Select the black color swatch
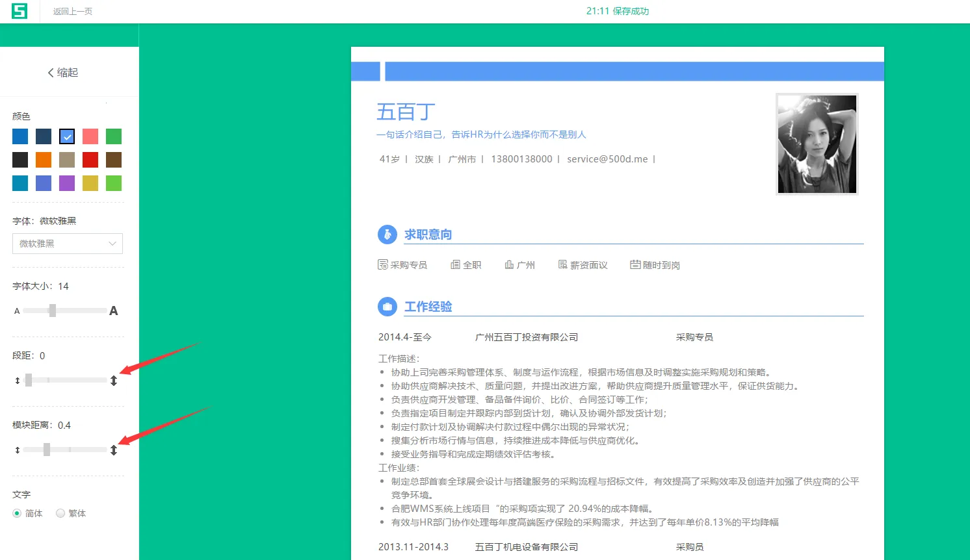Viewport: 970px width, 560px height. coord(20,160)
